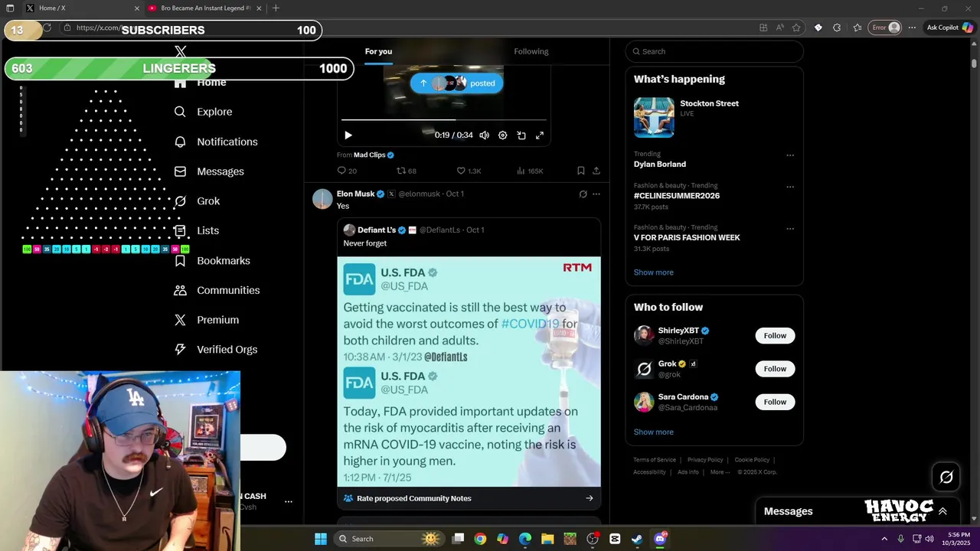Viewport: 980px width, 551px height.
Task: Open Chrome from the taskbar
Action: 480,539
